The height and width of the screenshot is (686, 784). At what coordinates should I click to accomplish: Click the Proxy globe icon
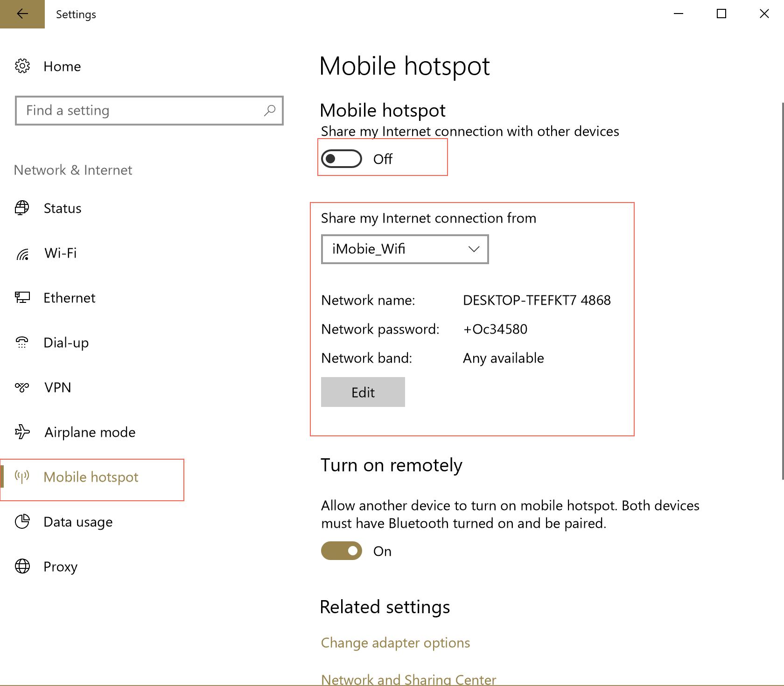coord(22,566)
